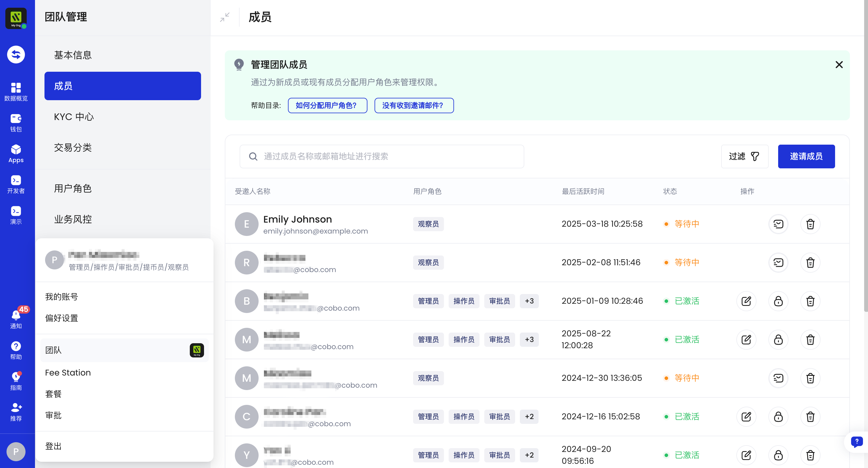Image resolution: width=868 pixels, height=468 pixels.
Task: Open the 钱包 sidebar icon
Action: point(16,122)
